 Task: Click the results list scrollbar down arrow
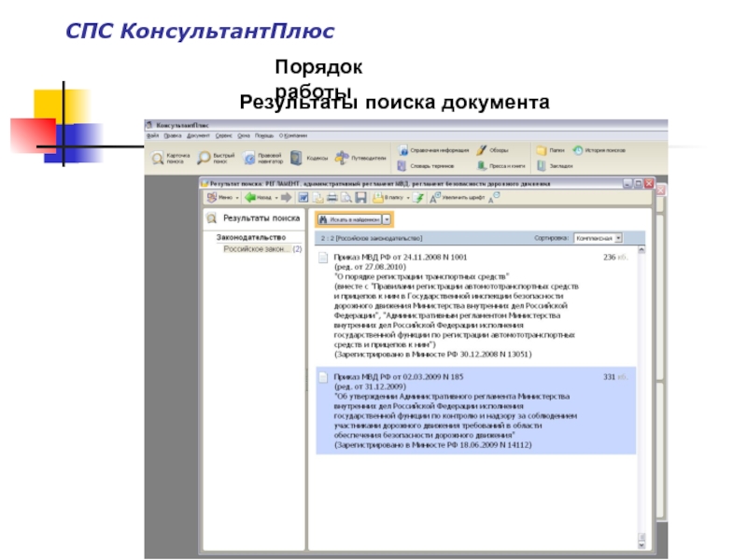coord(641,545)
